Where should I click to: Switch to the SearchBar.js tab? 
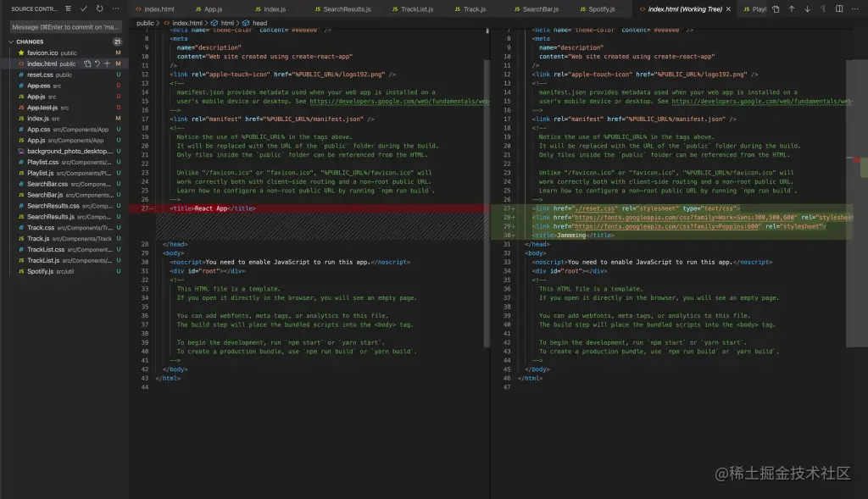(536, 8)
